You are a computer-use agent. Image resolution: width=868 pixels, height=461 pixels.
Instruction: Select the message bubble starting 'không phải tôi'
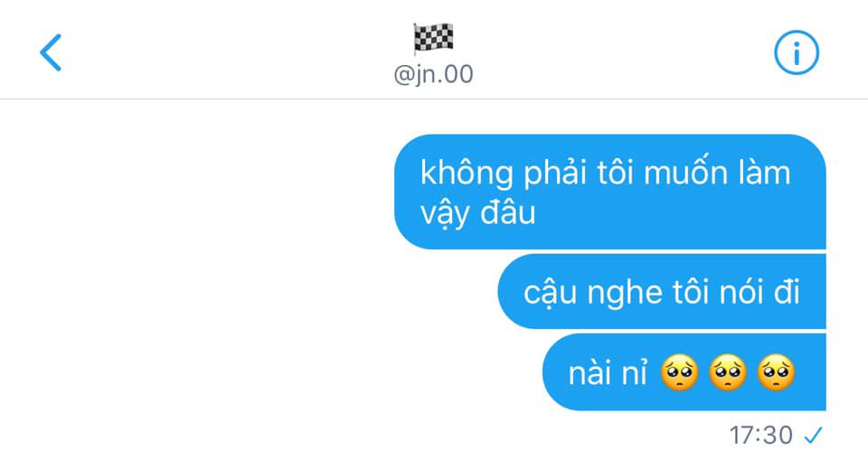610,192
